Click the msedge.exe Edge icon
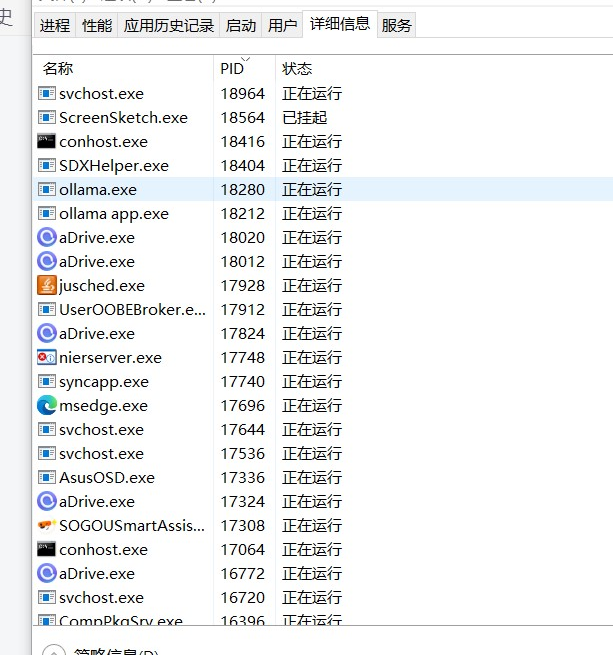Image resolution: width=613 pixels, height=655 pixels. (x=46, y=405)
